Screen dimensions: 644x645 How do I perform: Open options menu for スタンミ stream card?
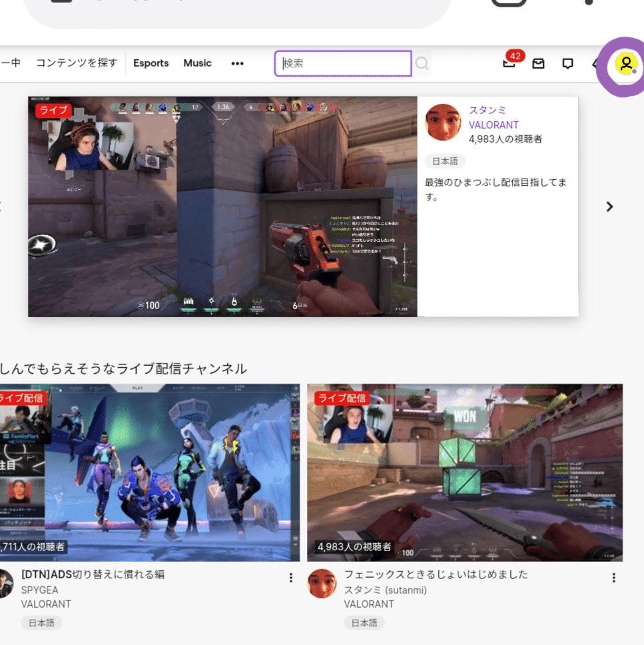pyautogui.click(x=613, y=578)
